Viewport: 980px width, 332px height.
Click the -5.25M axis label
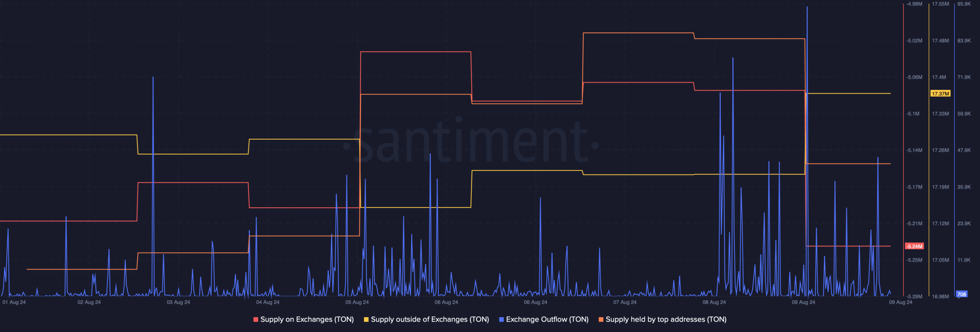(914, 260)
